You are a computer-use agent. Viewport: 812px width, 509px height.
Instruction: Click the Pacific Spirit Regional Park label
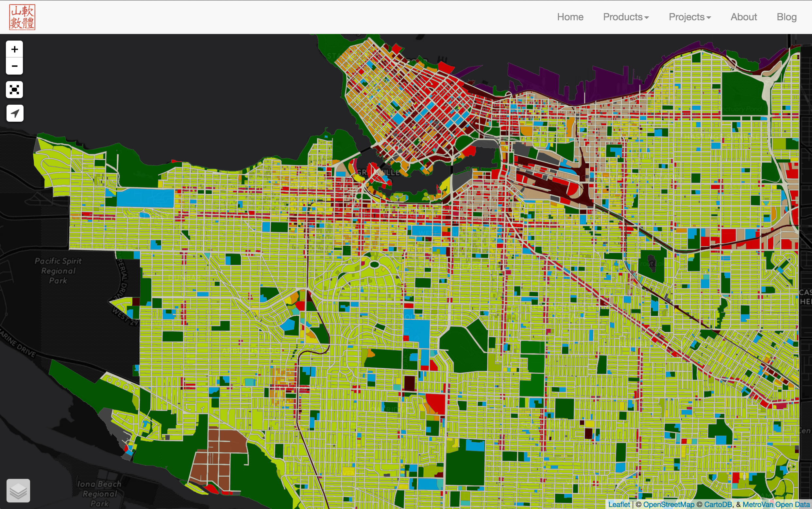58,271
